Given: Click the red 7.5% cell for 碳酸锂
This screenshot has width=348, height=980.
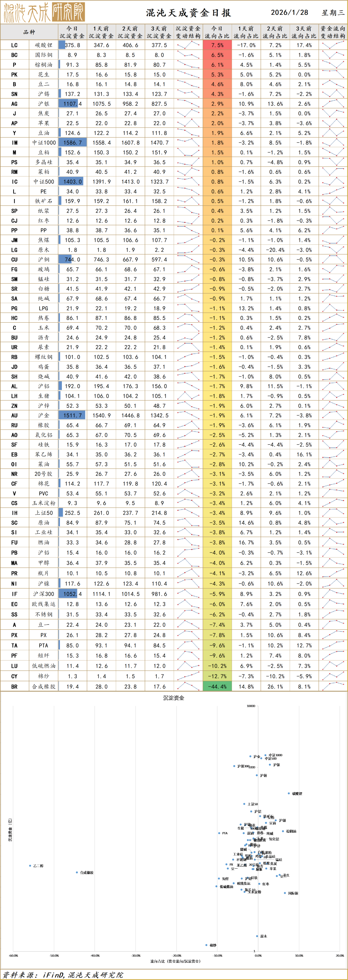Looking at the screenshot, I should (x=217, y=45).
